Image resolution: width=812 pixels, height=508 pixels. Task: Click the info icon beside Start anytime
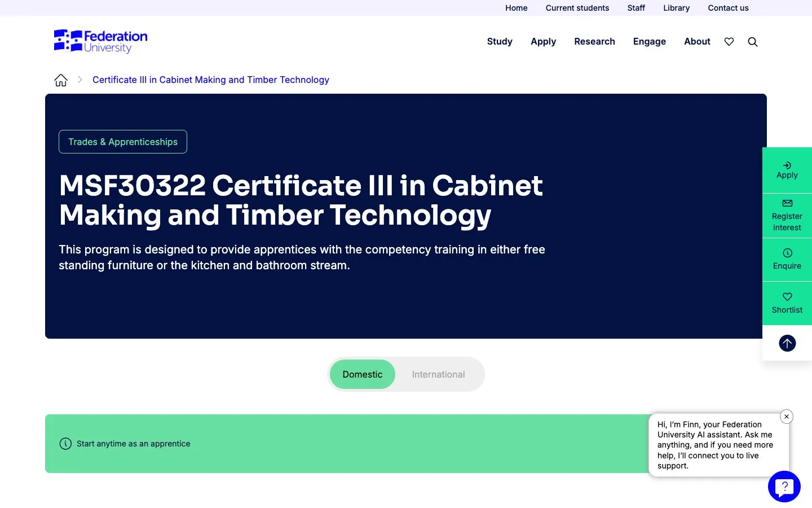[65, 444]
